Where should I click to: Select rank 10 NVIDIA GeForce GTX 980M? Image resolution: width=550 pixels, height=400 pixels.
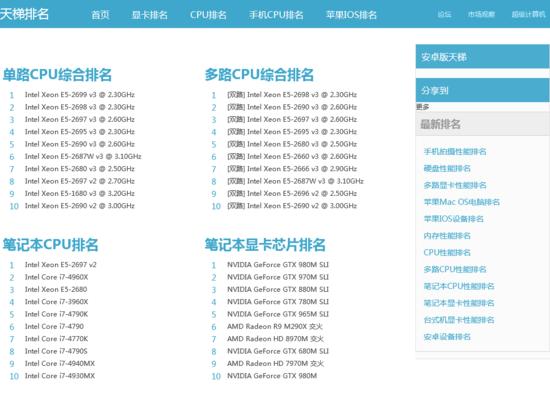click(x=272, y=376)
